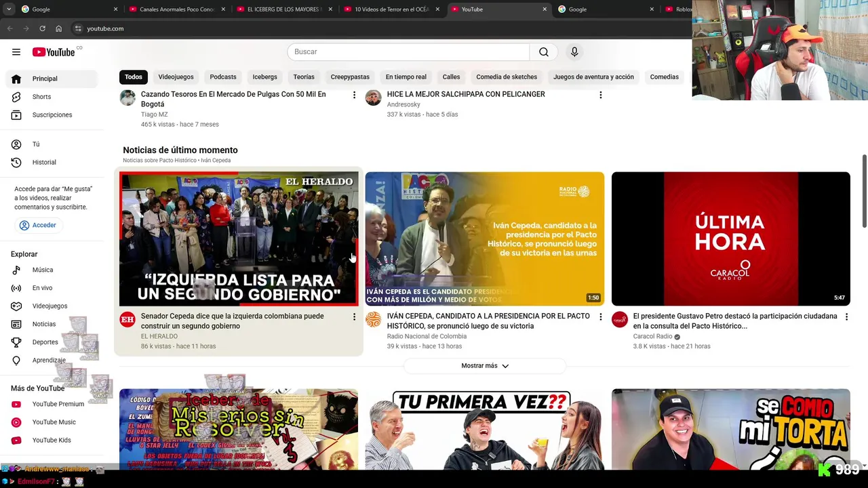
Task: Reload the page in browser
Action: click(x=42, y=28)
